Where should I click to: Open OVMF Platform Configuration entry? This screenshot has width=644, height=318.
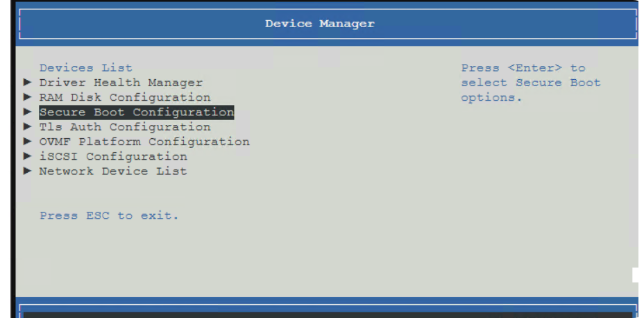144,142
